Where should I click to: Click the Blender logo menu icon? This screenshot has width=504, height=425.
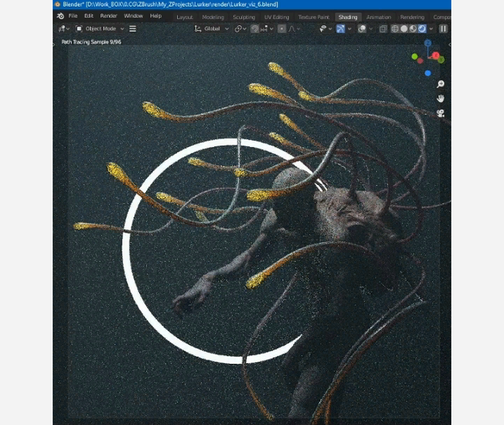[60, 16]
